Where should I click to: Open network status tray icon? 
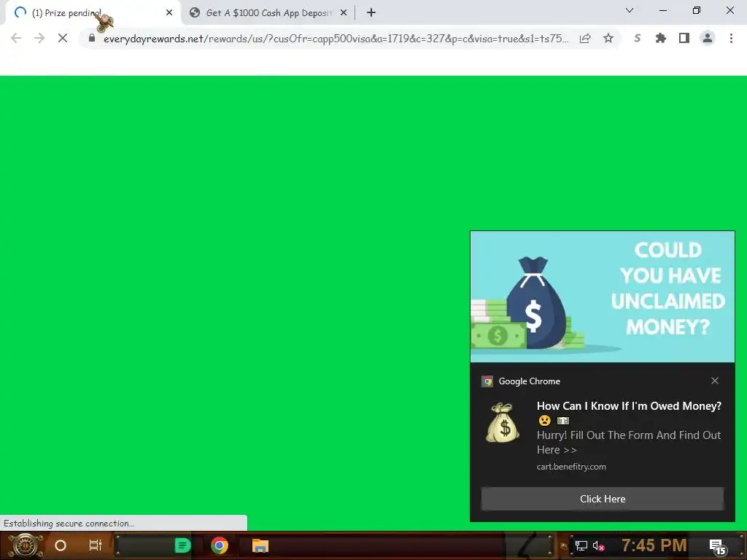581,545
